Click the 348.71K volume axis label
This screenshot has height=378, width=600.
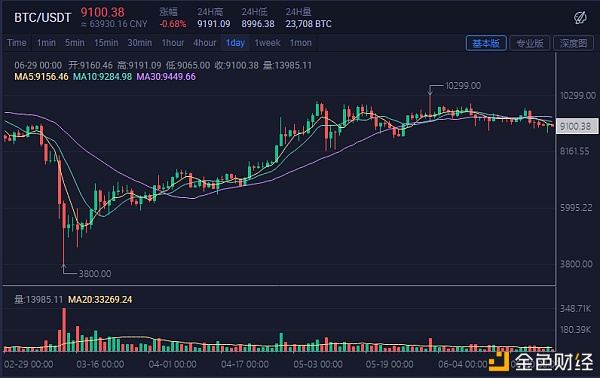pos(576,309)
